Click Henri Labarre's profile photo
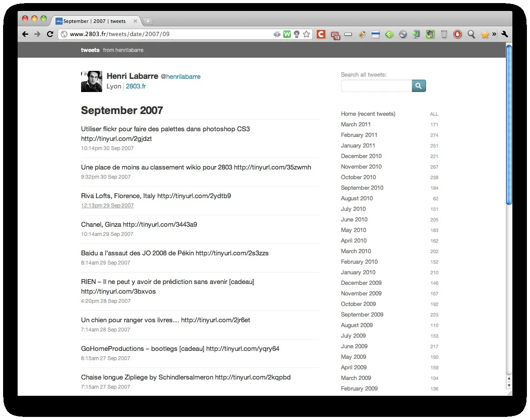Viewport: 530px width, 420px height. click(92, 81)
